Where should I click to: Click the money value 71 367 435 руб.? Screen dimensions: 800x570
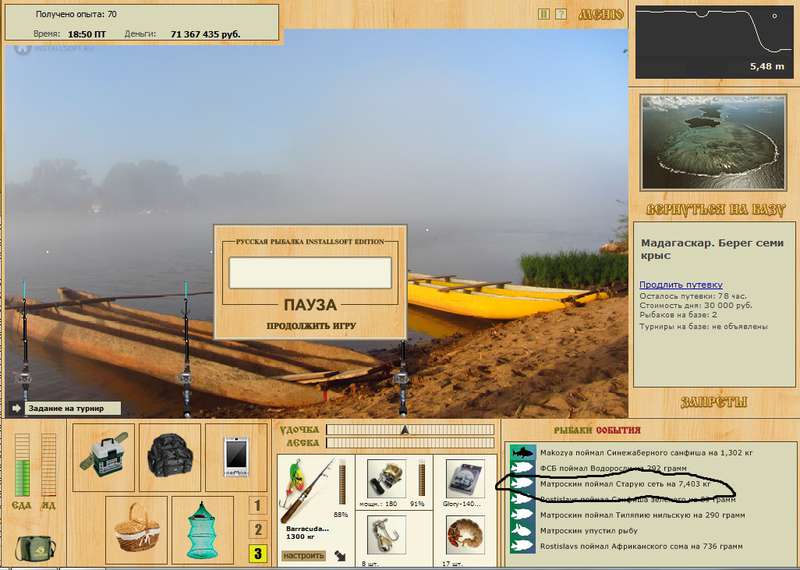[205, 34]
